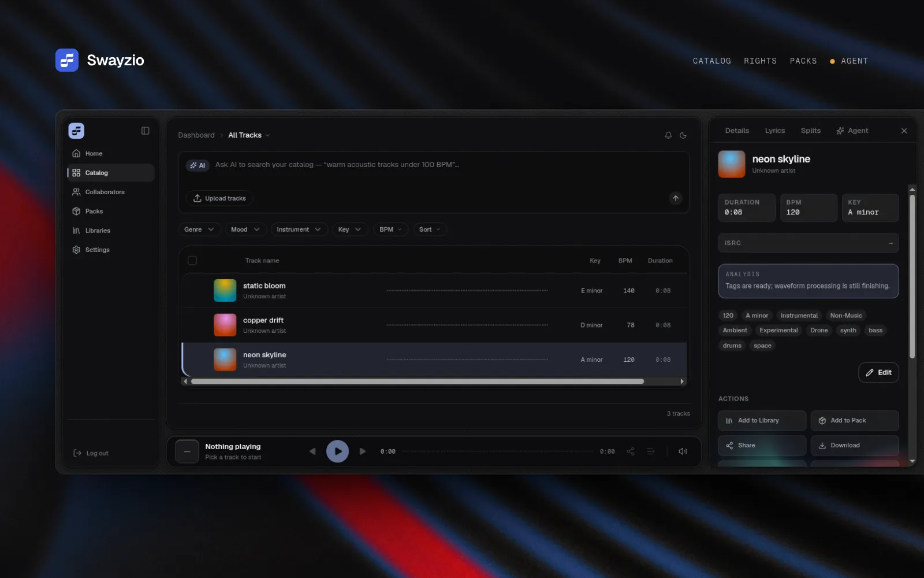Image resolution: width=924 pixels, height=578 pixels.
Task: Select the copper drift track thumbnail
Action: tap(225, 325)
